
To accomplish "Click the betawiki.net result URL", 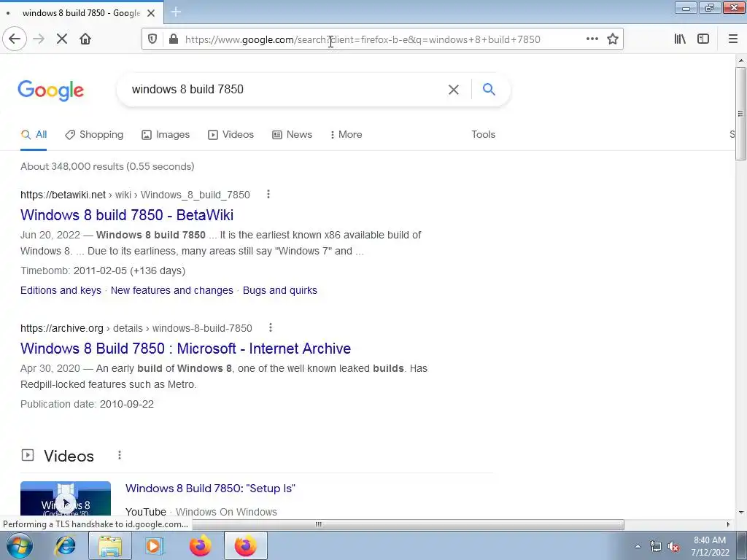I will coord(135,195).
